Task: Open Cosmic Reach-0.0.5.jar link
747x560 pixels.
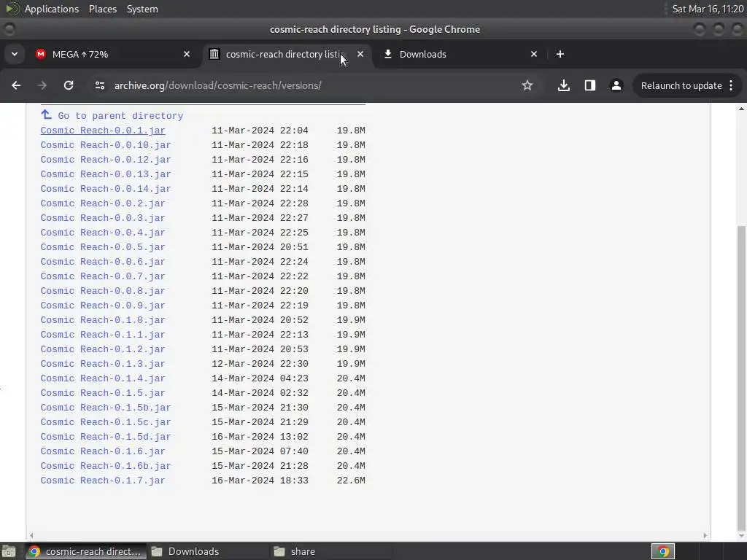Action: 103,247
